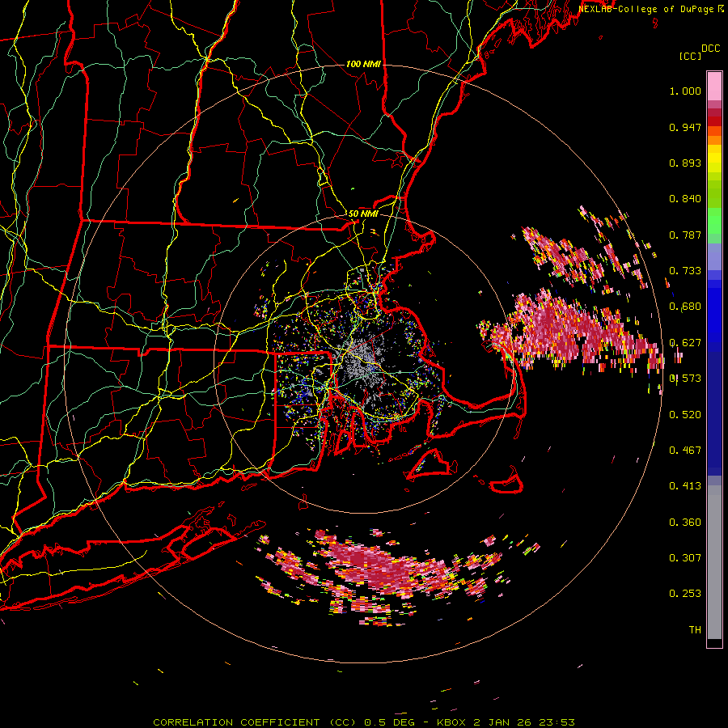Select the 0.467 scale value
Viewport: 728px width, 728px height.
(685, 451)
